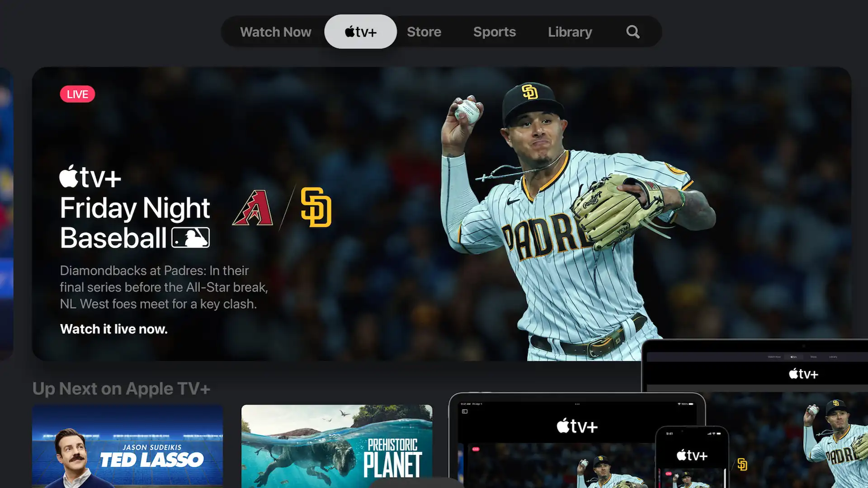Click the search magnifier icon
Viewport: 868px width, 488px height.
tap(632, 32)
